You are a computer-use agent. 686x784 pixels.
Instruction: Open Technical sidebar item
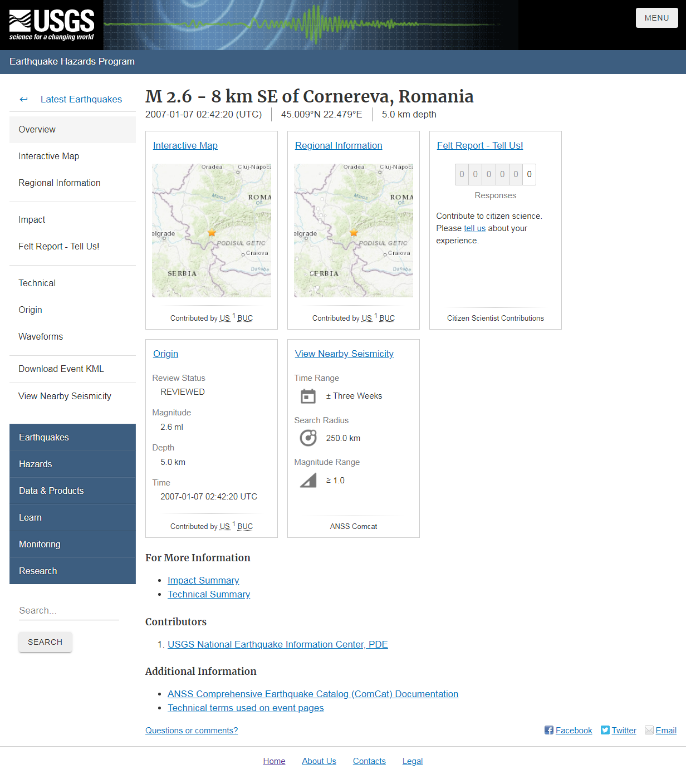pyautogui.click(x=72, y=283)
